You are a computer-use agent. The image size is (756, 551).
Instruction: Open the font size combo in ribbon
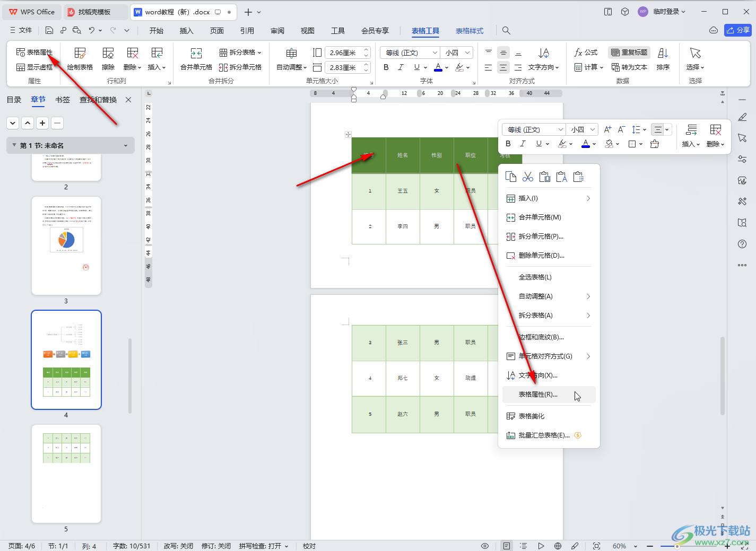[458, 53]
